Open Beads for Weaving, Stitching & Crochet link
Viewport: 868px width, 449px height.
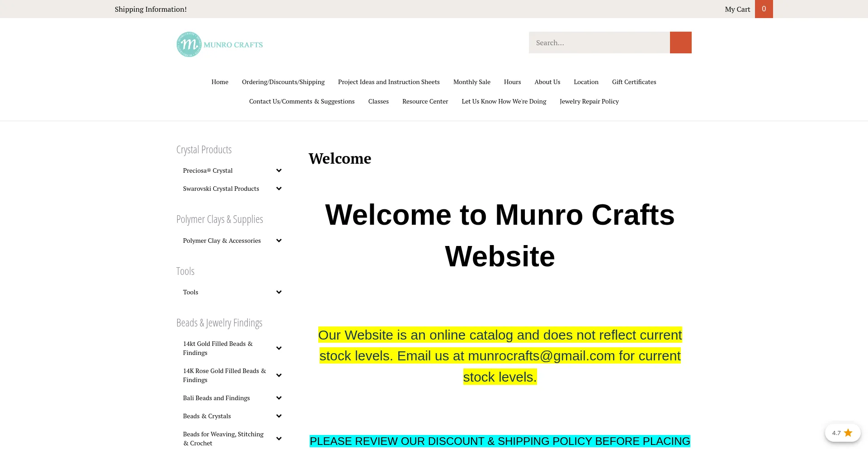coord(223,439)
